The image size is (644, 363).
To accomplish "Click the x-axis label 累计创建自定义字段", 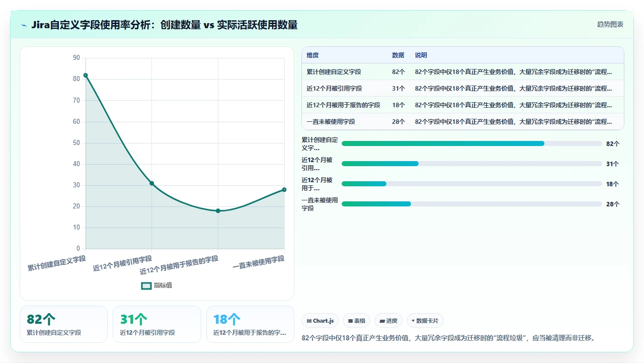I will tap(56, 263).
